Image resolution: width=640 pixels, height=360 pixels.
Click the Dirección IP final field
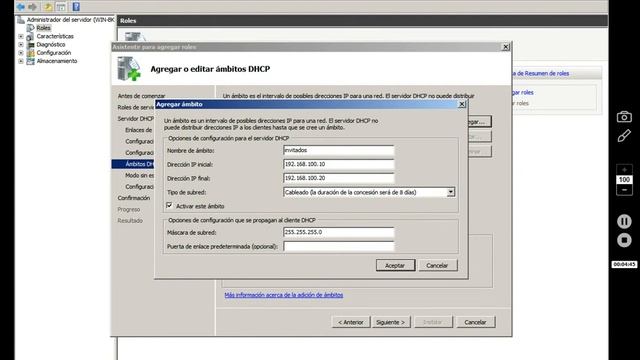(x=339, y=178)
